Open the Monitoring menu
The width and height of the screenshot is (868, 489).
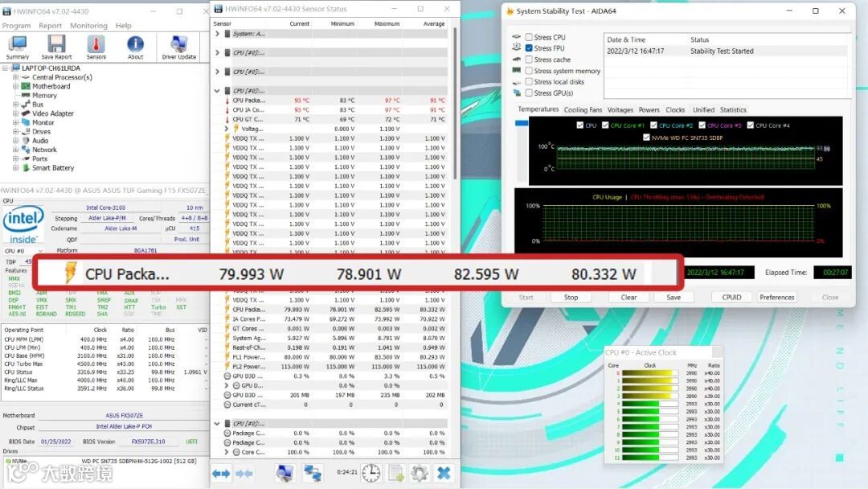[x=88, y=26]
